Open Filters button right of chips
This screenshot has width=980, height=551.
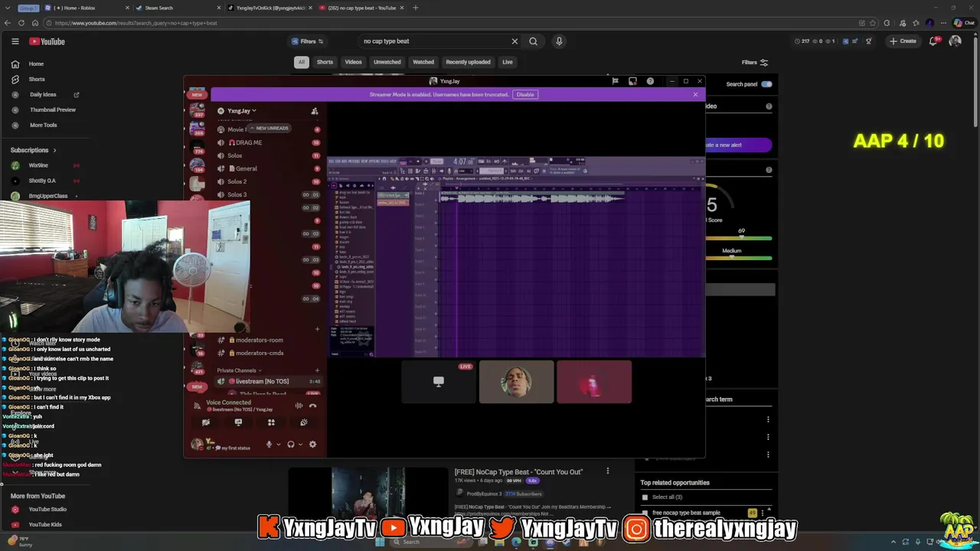pos(755,63)
